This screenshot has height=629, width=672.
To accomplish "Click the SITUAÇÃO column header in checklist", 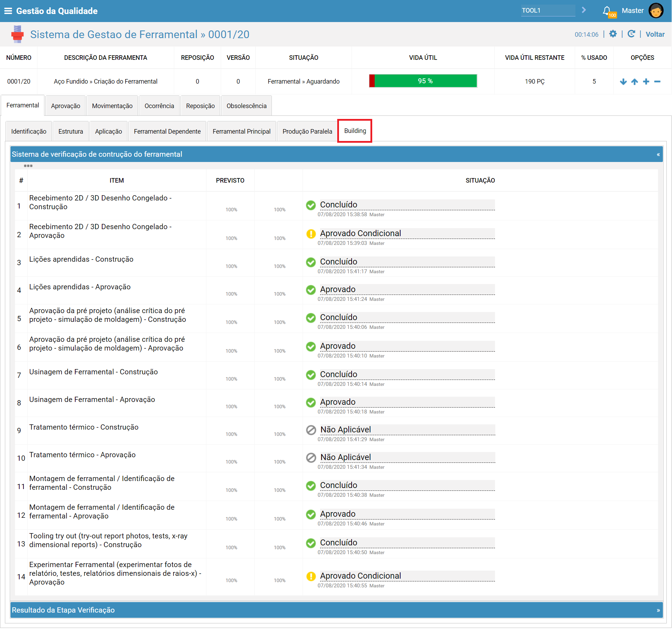I will click(x=480, y=181).
